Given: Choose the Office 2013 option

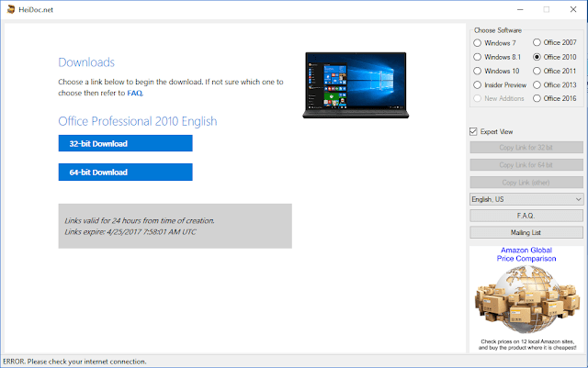Looking at the screenshot, I should [x=537, y=85].
